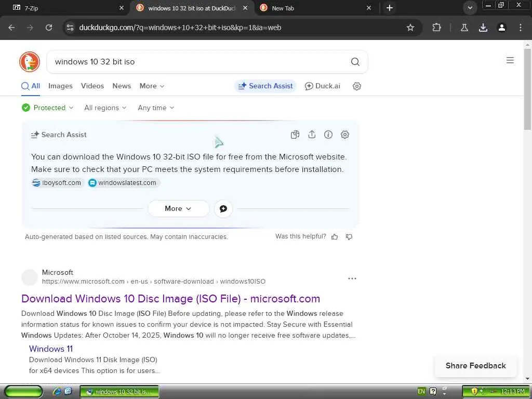Open DuckDuckGo hamburger menu
Image resolution: width=532 pixels, height=399 pixels.
pyautogui.click(x=510, y=60)
